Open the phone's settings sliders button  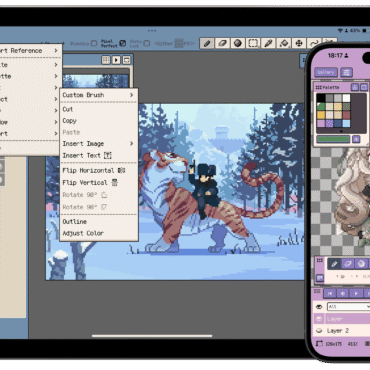point(347,72)
